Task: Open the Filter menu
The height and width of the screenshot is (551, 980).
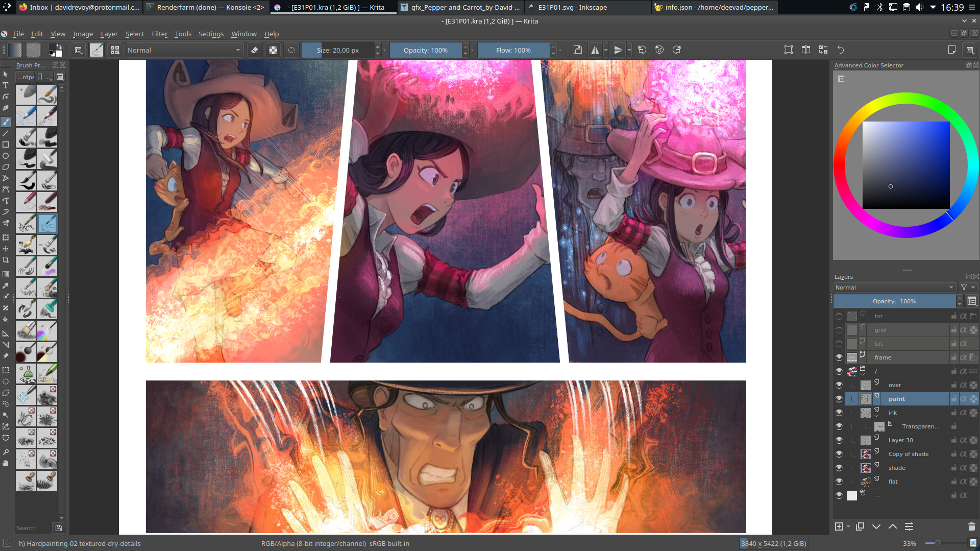Action: 159,34
